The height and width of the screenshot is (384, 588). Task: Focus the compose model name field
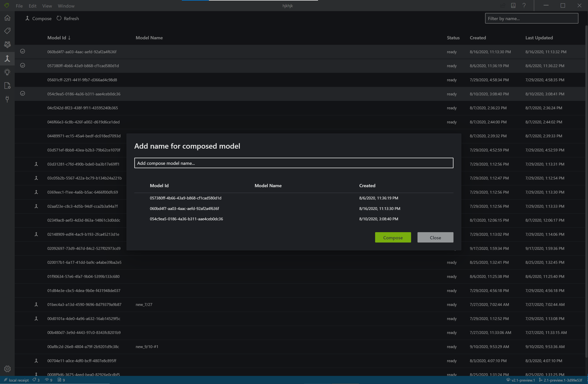click(294, 163)
